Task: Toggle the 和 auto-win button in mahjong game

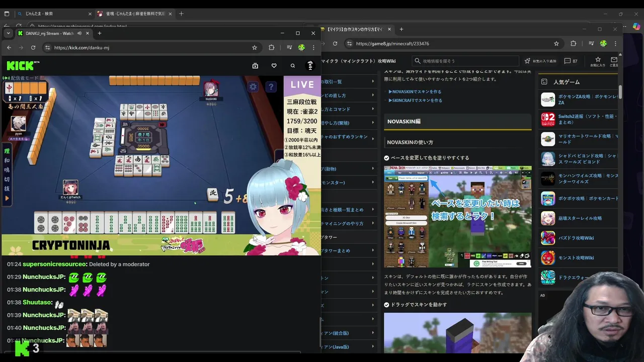Action: pos(7,160)
